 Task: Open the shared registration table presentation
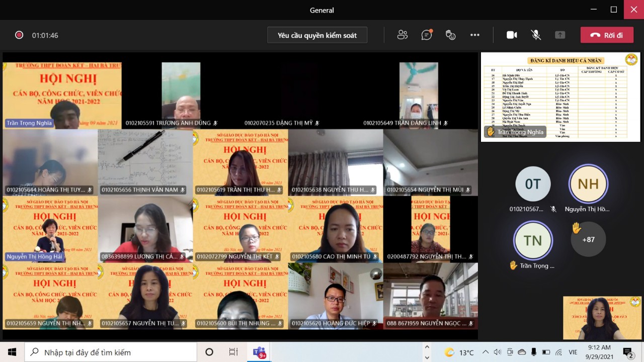point(560,97)
